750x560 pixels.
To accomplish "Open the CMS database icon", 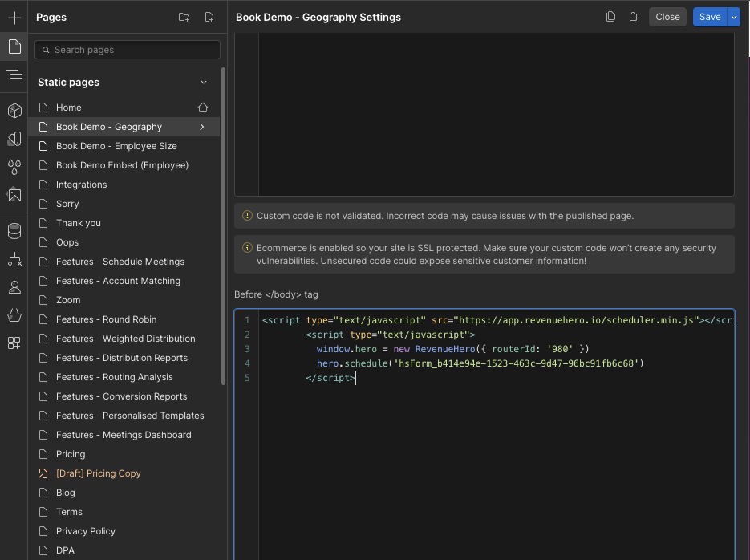I will pyautogui.click(x=14, y=231).
